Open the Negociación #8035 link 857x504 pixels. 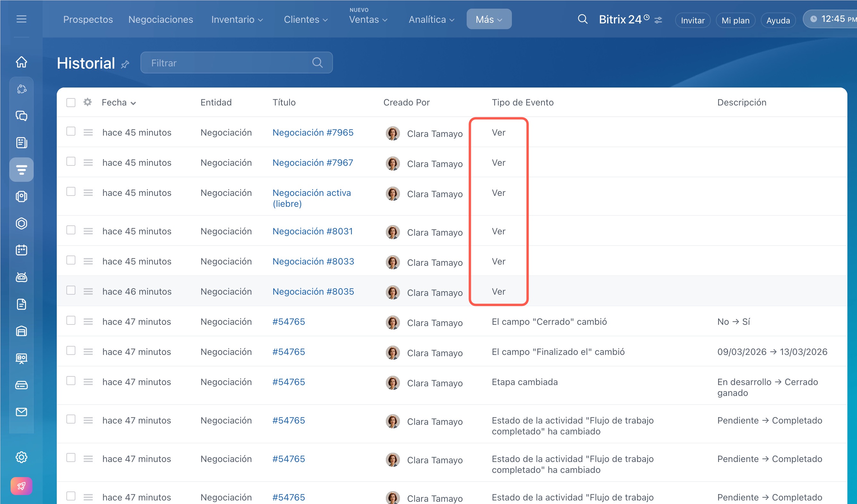pos(313,291)
